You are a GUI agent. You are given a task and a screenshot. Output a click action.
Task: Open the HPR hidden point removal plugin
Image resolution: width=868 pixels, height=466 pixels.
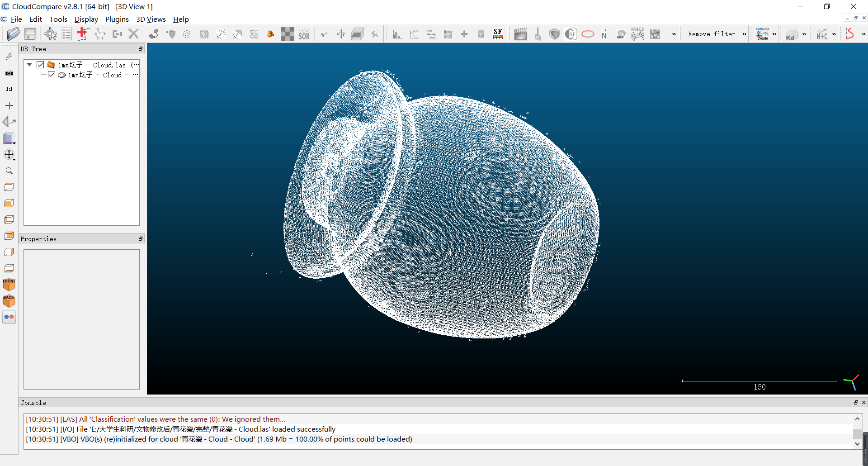click(x=621, y=34)
